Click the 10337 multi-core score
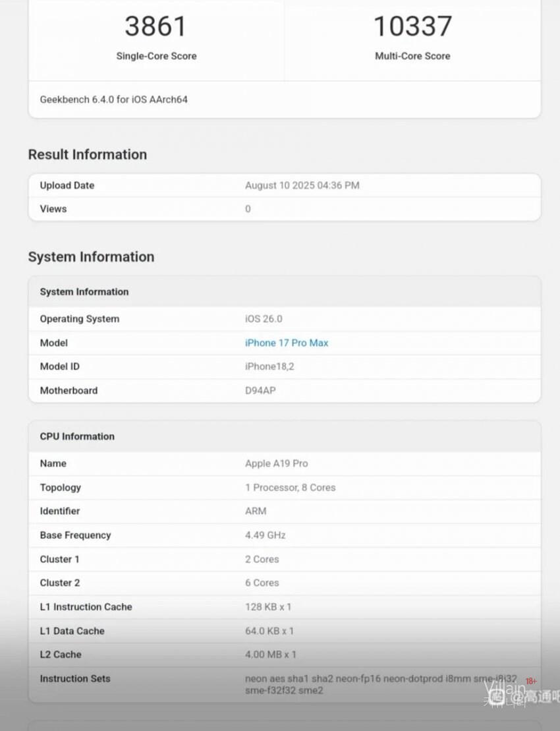560x731 pixels. tap(412, 26)
